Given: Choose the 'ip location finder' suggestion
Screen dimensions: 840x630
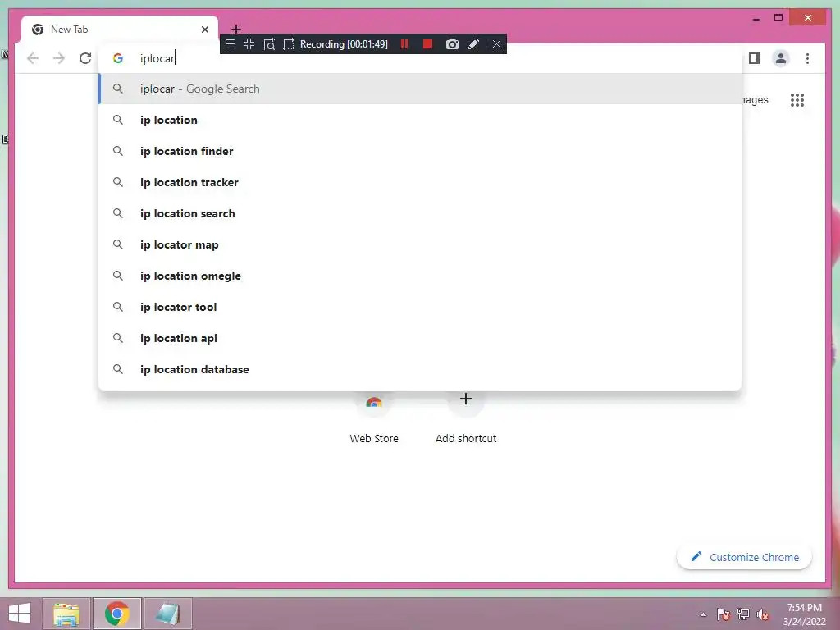Looking at the screenshot, I should coord(421,151).
